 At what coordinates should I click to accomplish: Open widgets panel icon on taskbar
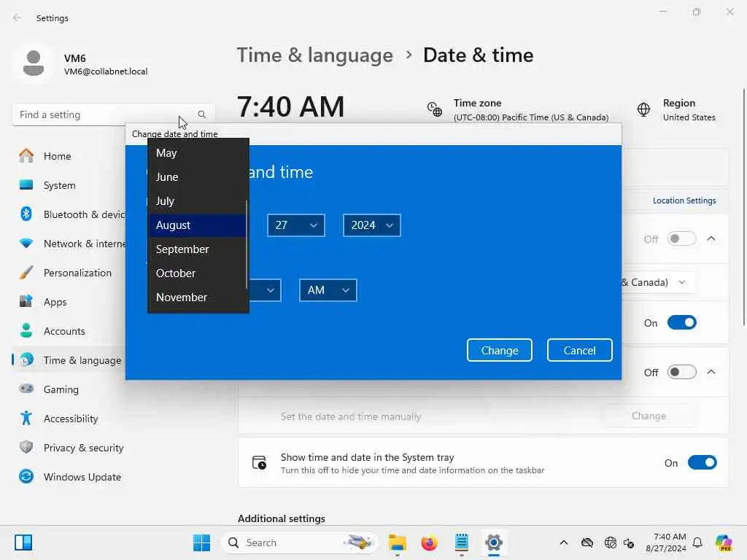[23, 542]
